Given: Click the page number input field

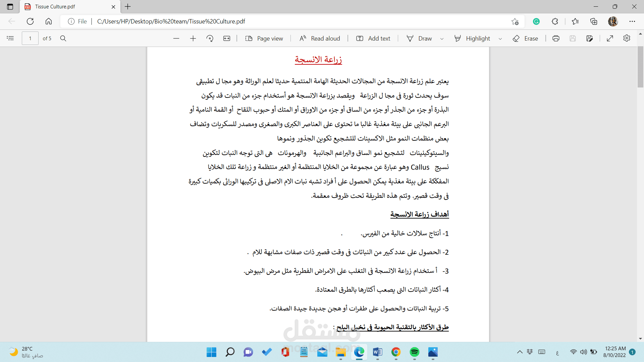Looking at the screenshot, I should pyautogui.click(x=30, y=39).
